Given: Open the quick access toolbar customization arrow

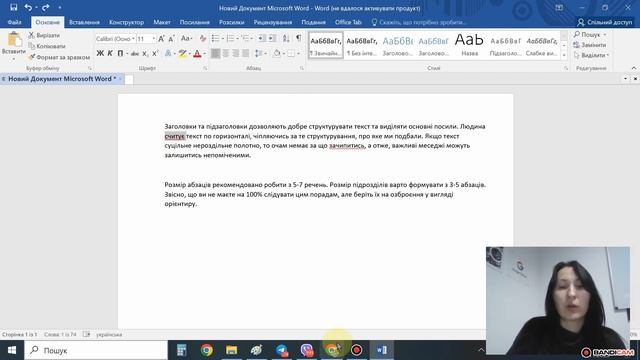Looking at the screenshot, I should tap(60, 8).
